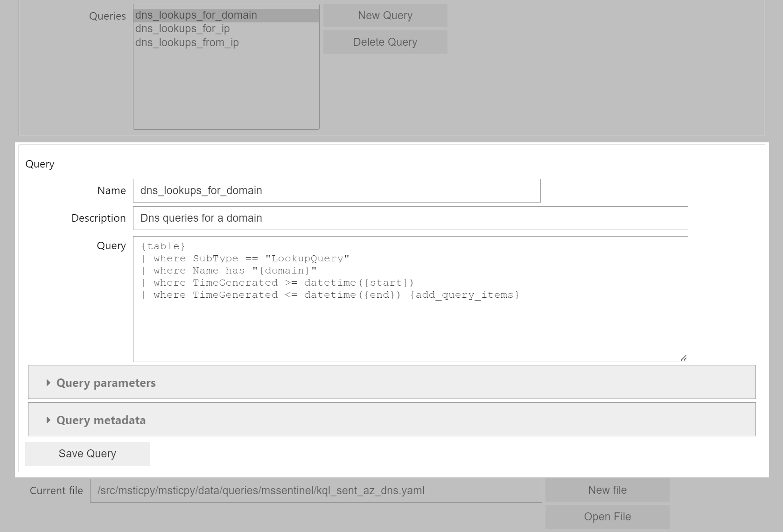
Task: Save the query with Save Query
Action: 87,454
